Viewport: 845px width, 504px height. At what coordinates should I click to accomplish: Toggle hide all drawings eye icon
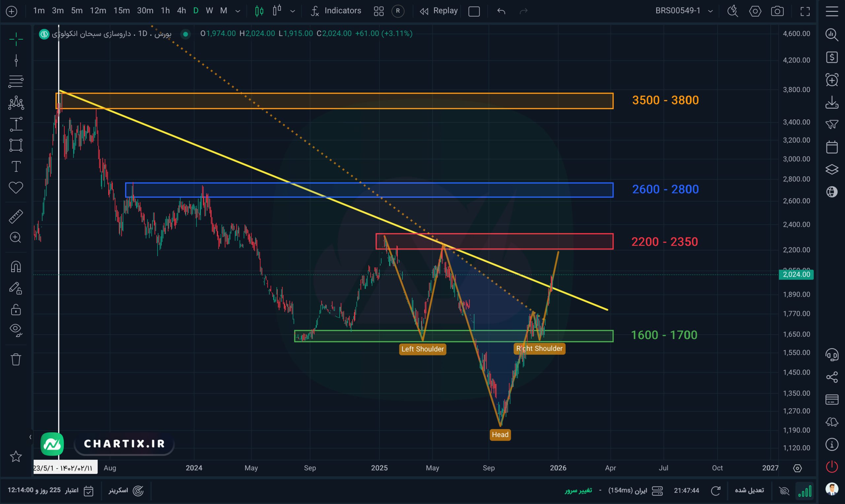16,329
